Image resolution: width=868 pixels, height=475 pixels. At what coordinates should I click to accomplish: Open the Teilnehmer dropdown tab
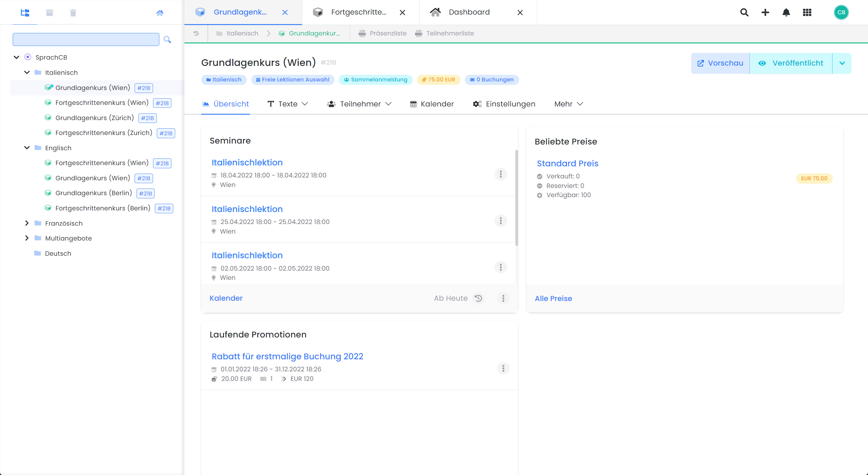pos(359,104)
